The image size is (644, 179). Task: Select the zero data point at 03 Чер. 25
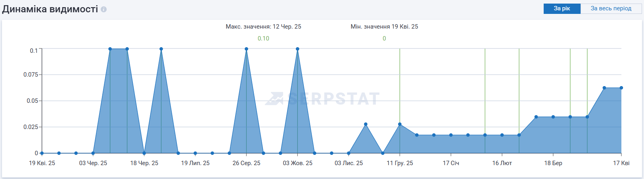tap(93, 153)
